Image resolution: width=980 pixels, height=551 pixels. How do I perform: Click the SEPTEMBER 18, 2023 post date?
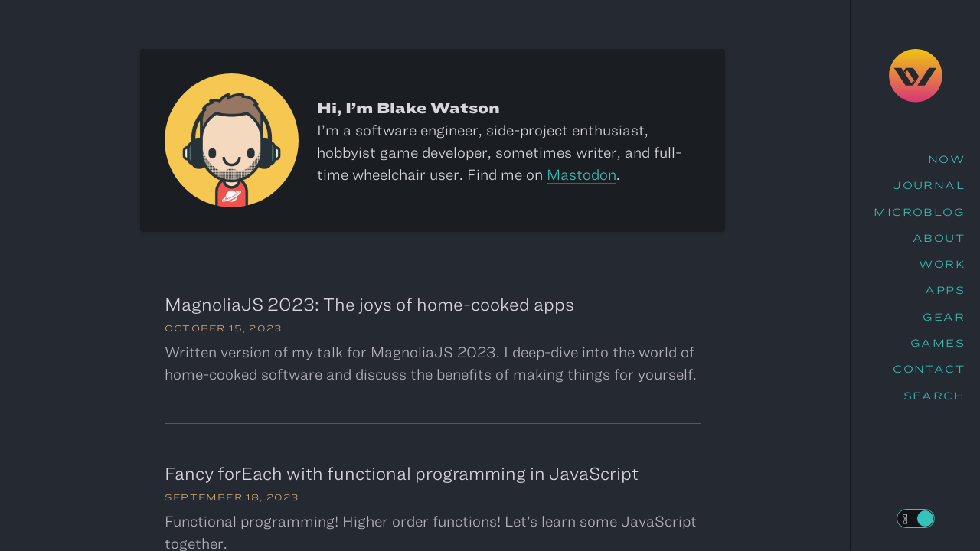pos(231,497)
